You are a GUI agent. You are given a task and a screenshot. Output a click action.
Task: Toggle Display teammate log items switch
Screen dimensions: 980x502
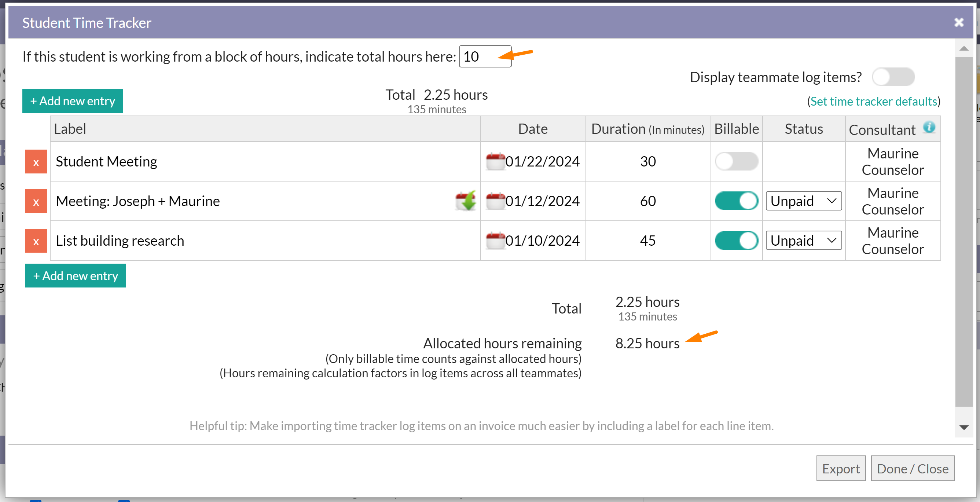tap(893, 77)
